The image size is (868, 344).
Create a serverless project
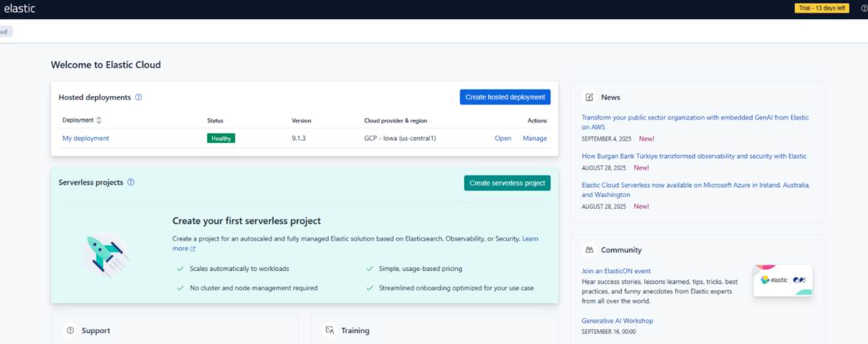507,183
